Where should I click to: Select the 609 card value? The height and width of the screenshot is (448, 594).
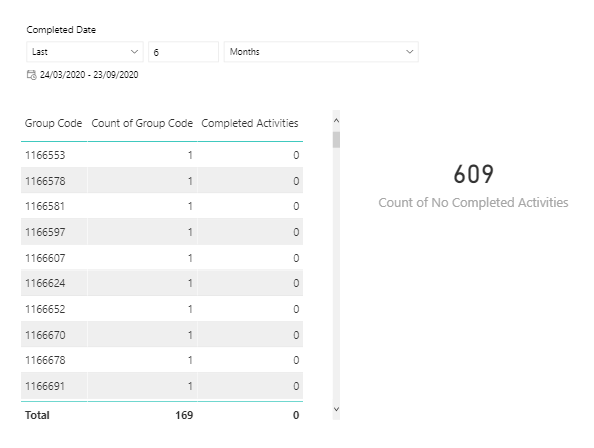(474, 174)
